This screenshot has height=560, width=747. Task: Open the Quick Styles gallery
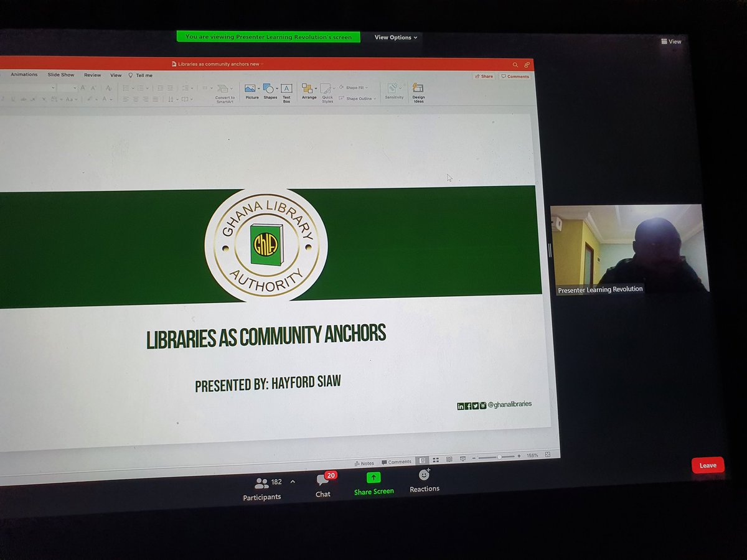tap(327, 93)
